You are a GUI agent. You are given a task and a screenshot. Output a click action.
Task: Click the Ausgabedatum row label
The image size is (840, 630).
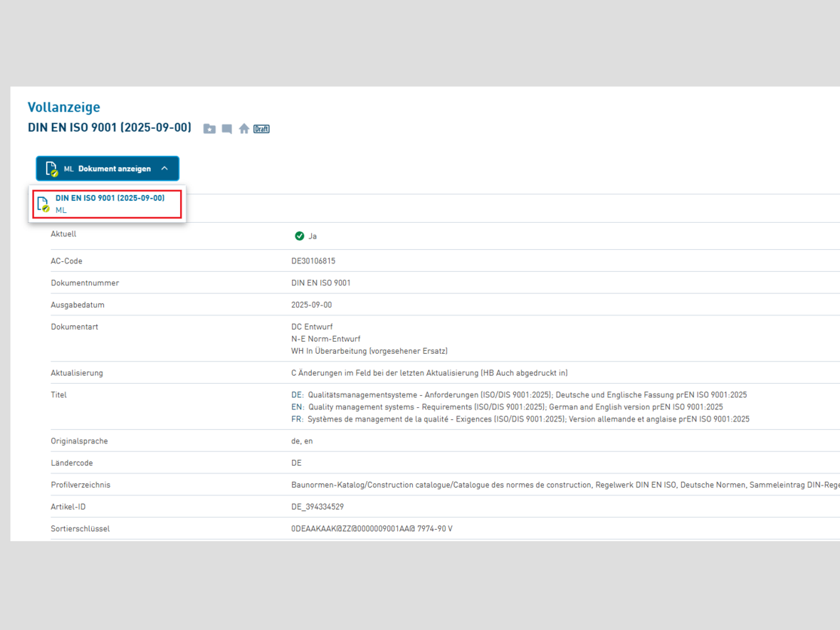coord(78,305)
